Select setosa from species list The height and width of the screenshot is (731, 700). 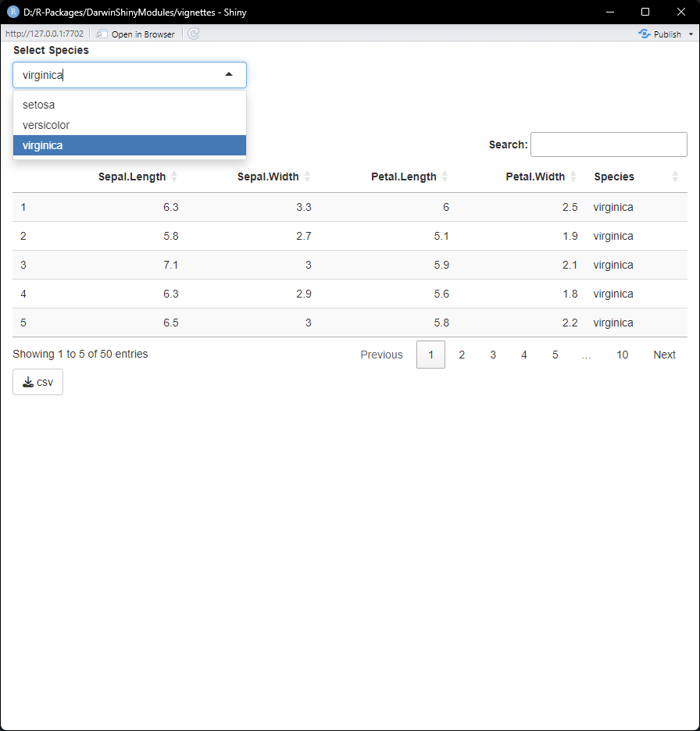point(130,105)
